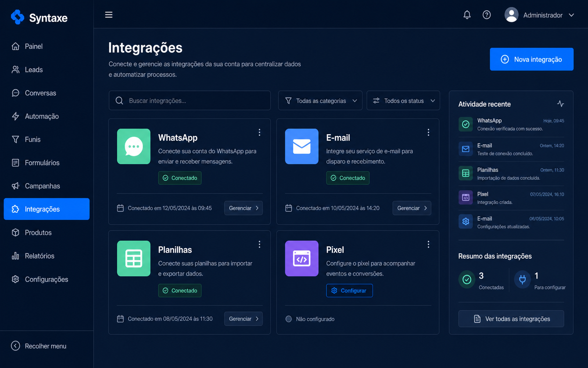Open Pixel activity code icon
Image resolution: width=588 pixels, height=368 pixels.
pyautogui.click(x=466, y=197)
